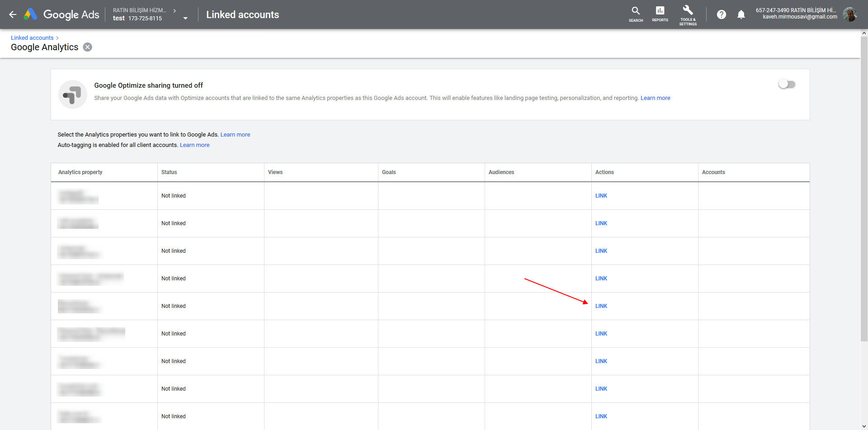Click the Goals column header
The width and height of the screenshot is (868, 430).
[x=389, y=172]
